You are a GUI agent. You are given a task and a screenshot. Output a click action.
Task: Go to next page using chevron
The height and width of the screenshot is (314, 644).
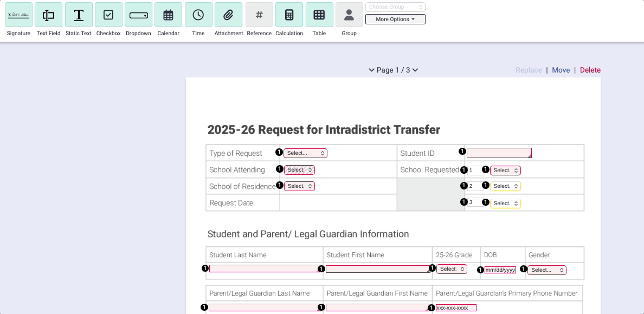415,70
